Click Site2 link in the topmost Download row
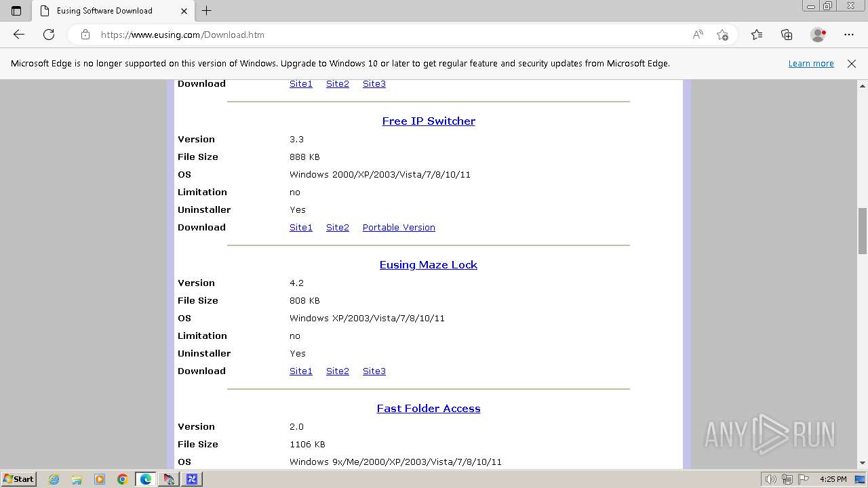The height and width of the screenshot is (488, 868). point(338,83)
